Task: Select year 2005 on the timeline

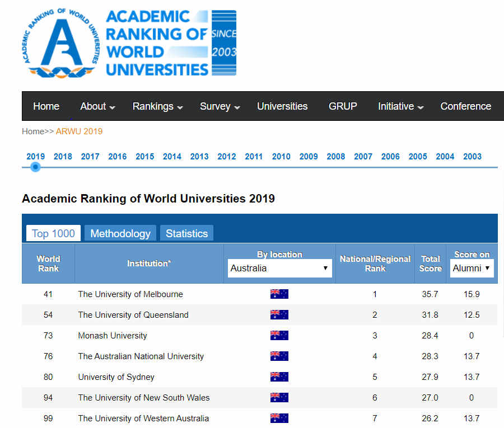Action: click(418, 157)
